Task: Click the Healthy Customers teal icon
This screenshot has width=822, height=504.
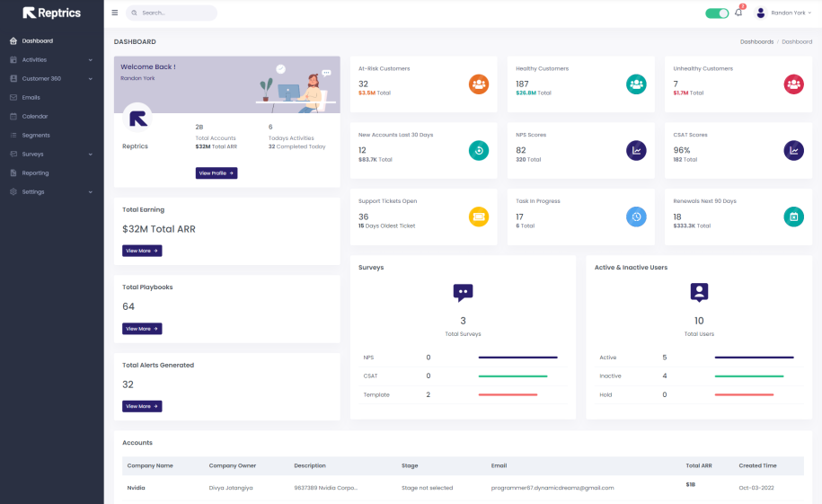Action: point(636,84)
